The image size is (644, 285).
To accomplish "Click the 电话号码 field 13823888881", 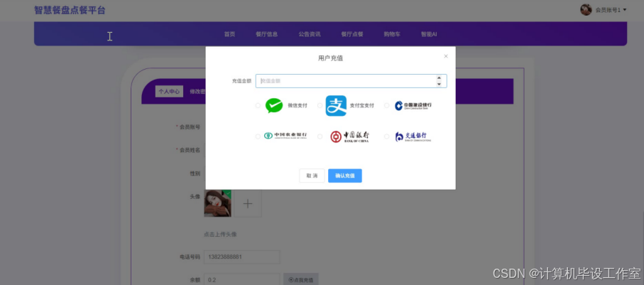I will [x=242, y=257].
